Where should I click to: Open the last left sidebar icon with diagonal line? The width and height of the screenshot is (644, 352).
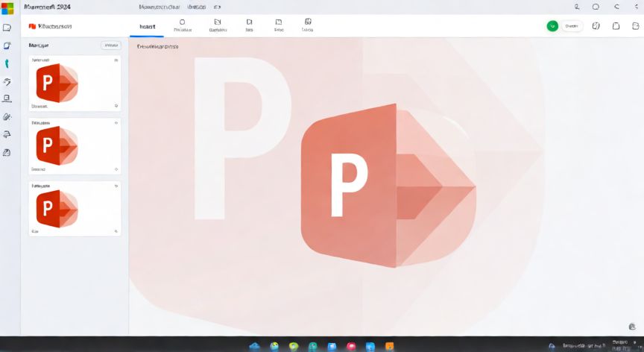click(7, 153)
